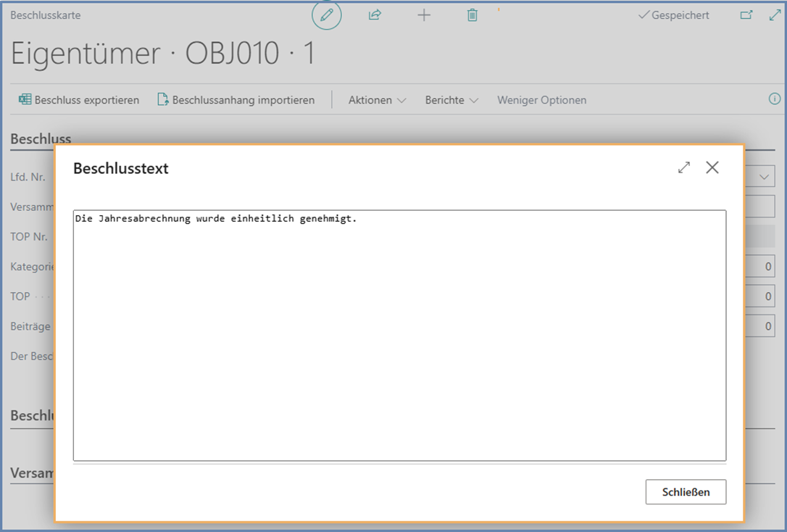Viewport: 787px width, 532px height.
Task: Click the Gespeichert status indicator
Action: 673,15
